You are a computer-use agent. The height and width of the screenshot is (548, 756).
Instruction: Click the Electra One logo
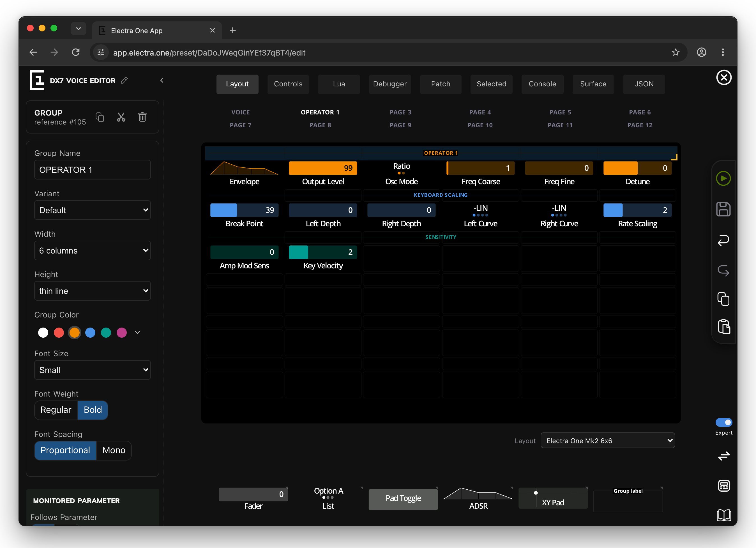tap(37, 80)
